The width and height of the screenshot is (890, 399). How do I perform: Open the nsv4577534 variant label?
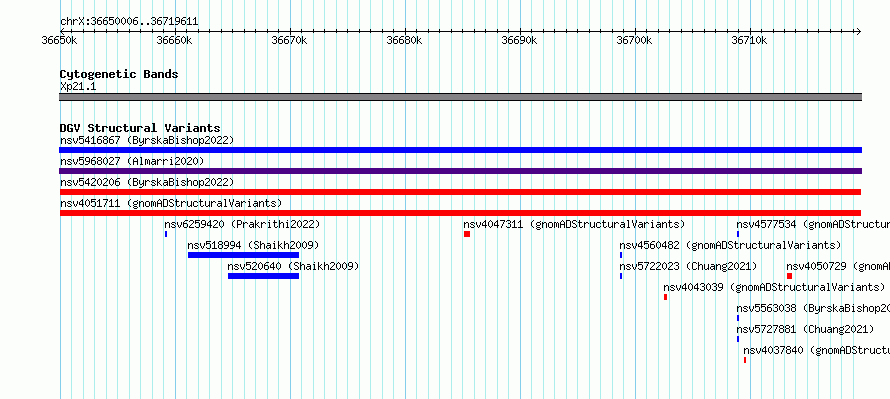(x=813, y=224)
